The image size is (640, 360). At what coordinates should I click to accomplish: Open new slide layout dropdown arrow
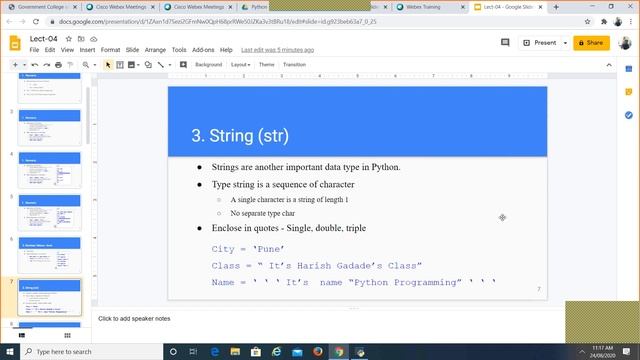tap(24, 65)
